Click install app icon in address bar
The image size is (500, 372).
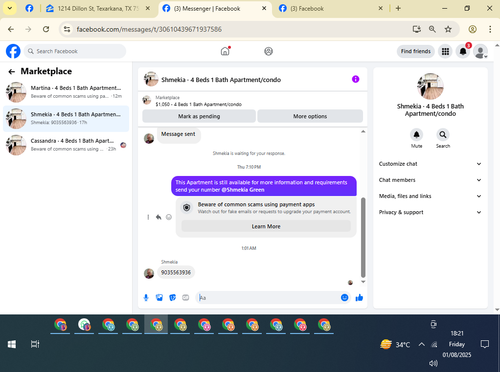pyautogui.click(x=417, y=29)
